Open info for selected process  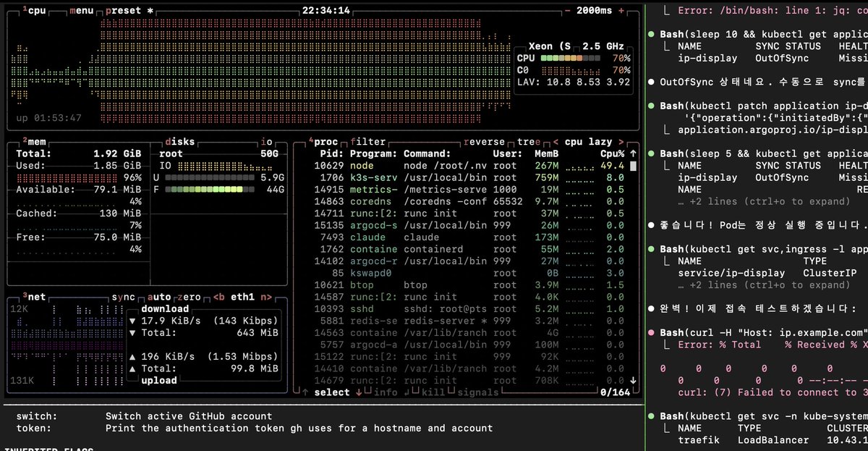pyautogui.click(x=385, y=392)
